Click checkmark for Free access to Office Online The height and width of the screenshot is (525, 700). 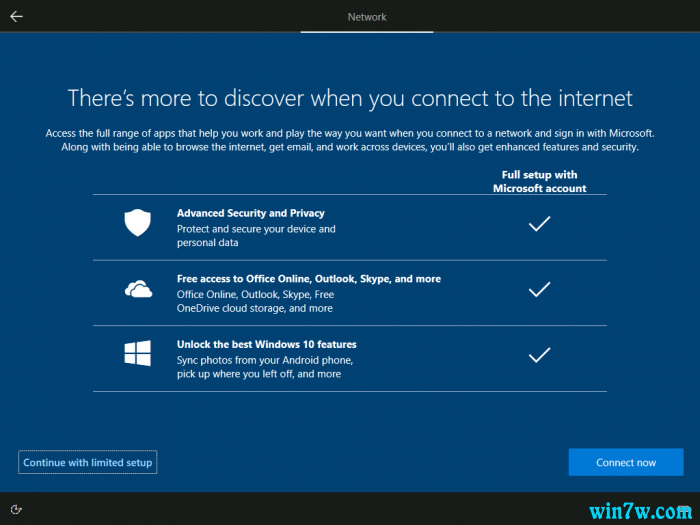[539, 289]
